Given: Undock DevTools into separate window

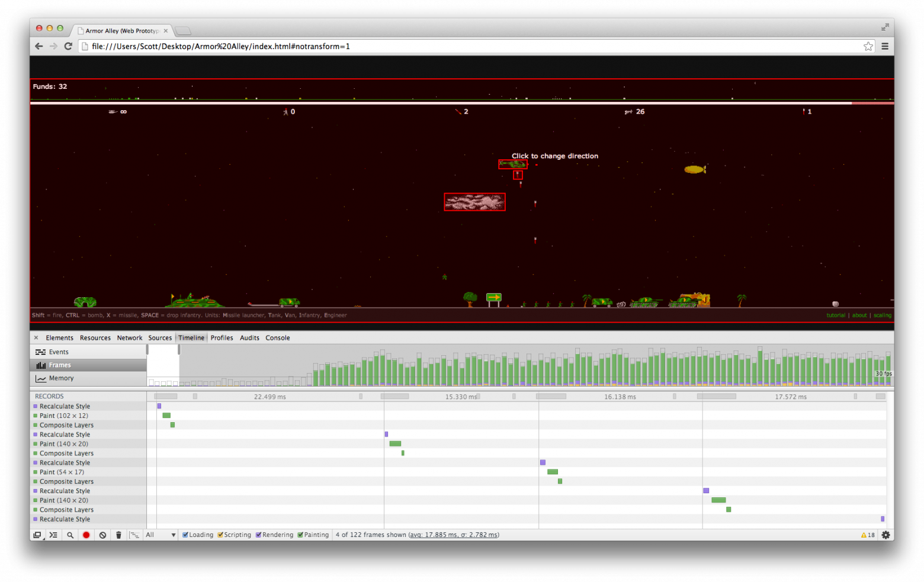Looking at the screenshot, I should (x=38, y=535).
